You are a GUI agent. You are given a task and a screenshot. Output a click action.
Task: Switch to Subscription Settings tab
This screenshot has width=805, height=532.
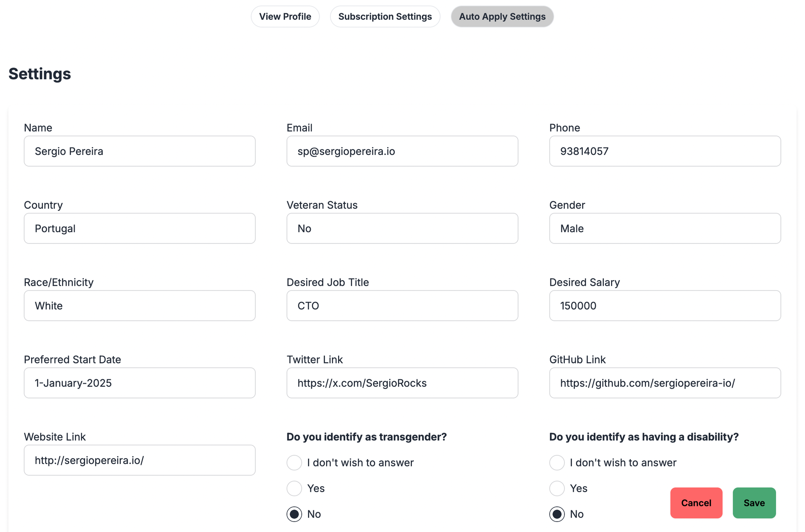tap(385, 16)
